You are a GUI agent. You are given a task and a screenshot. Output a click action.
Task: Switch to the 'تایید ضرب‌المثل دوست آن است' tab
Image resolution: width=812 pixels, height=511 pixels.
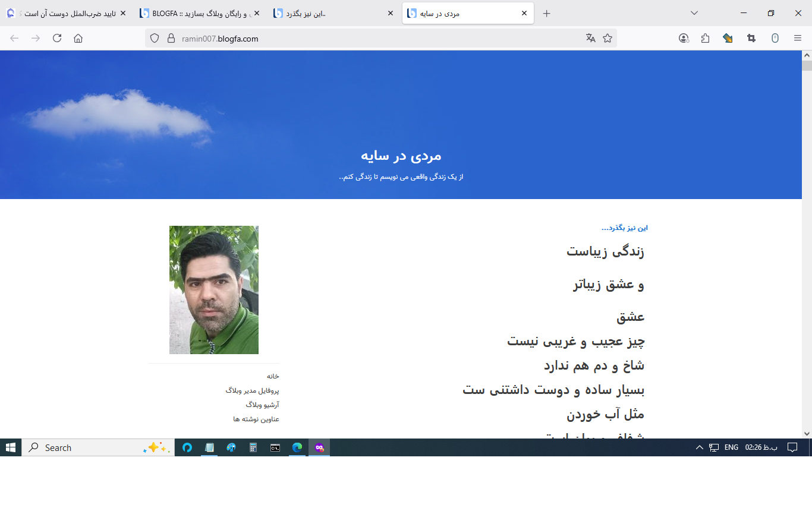[x=67, y=13]
